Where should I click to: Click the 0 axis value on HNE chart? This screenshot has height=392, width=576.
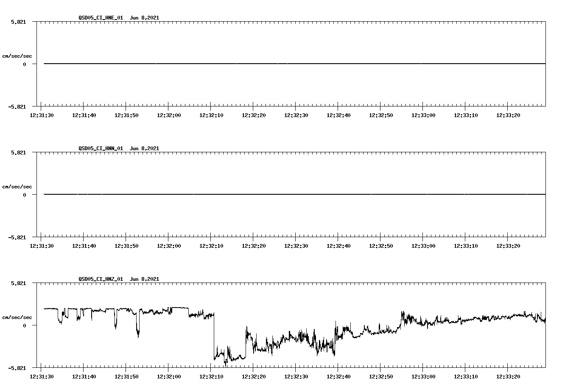point(25,64)
